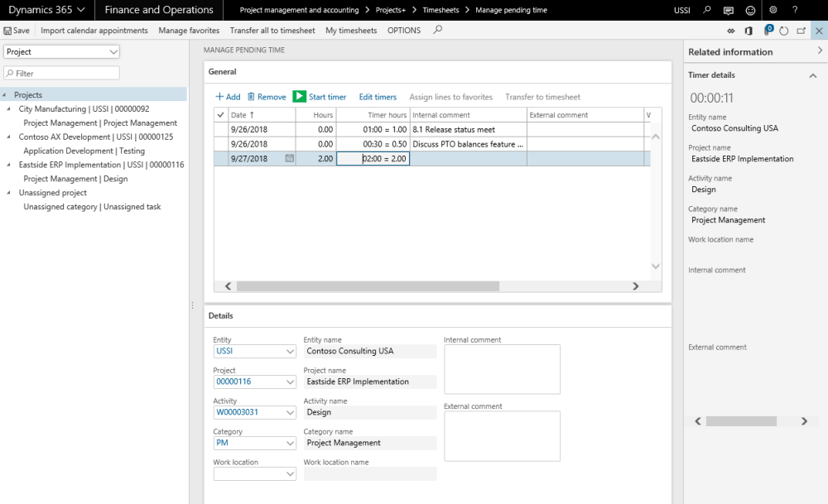Viewport: 828px width, 504px height.
Task: Collapse the Projects root tree node
Action: pos(5,95)
